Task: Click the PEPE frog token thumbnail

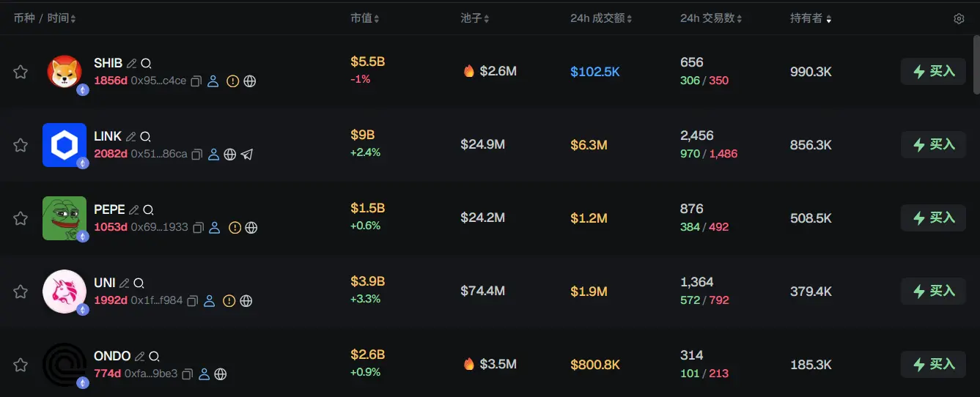Action: 65,218
